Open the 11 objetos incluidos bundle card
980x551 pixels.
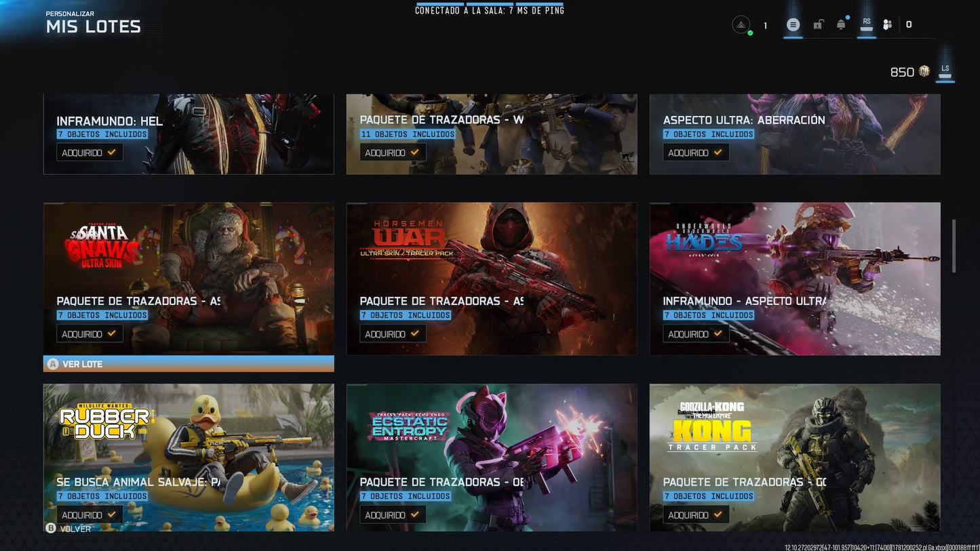[x=492, y=134]
